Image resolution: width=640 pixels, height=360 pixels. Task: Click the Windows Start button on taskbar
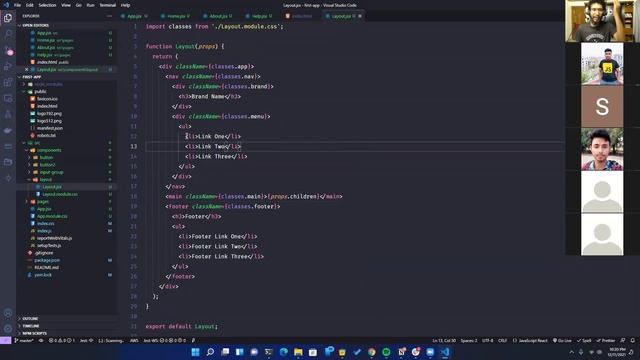click(x=196, y=352)
